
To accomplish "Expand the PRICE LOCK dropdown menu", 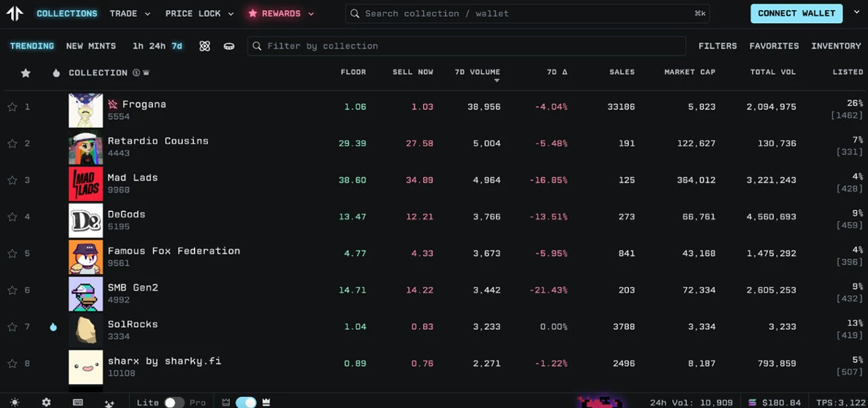I will pos(199,13).
